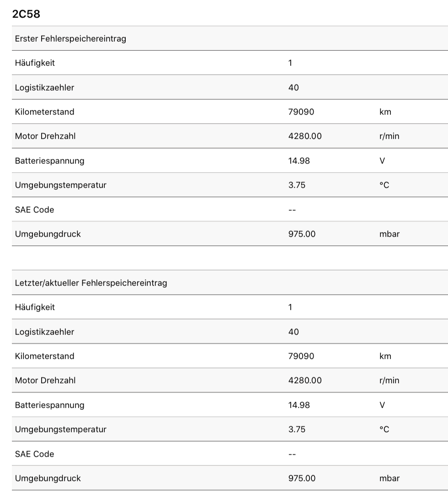Click Motor Drehzahl label in first entry

(x=45, y=136)
